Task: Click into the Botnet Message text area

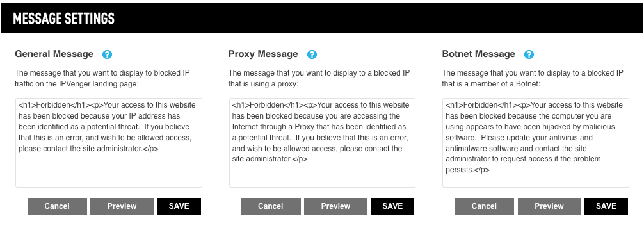Action: (x=536, y=143)
